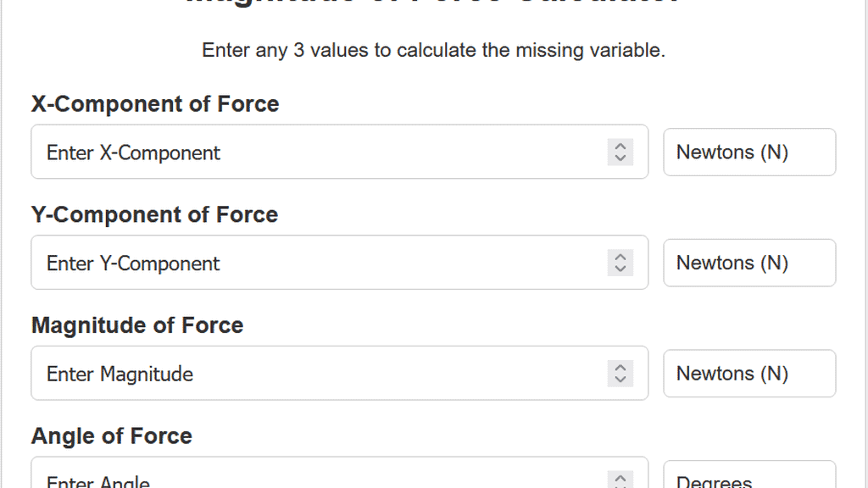The image size is (868, 488).
Task: Open the Newtons unit selector beside X-Component
Action: coord(749,152)
